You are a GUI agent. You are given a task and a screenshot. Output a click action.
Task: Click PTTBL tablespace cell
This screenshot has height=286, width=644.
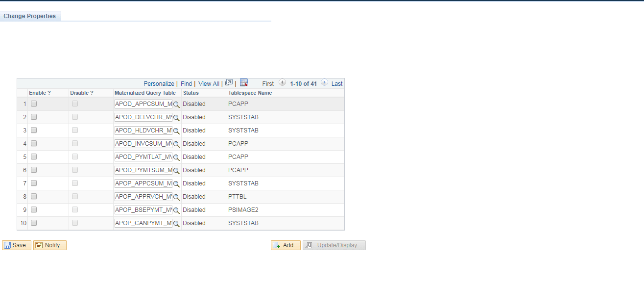(237, 197)
